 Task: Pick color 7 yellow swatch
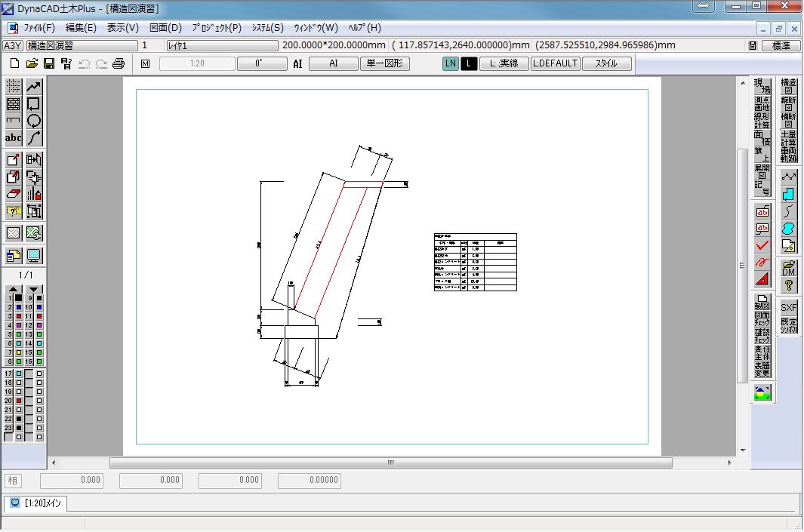coord(19,352)
